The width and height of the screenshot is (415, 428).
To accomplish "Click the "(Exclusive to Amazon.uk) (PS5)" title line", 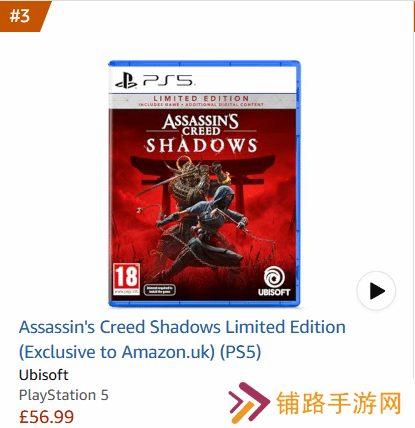I will coord(140,352).
